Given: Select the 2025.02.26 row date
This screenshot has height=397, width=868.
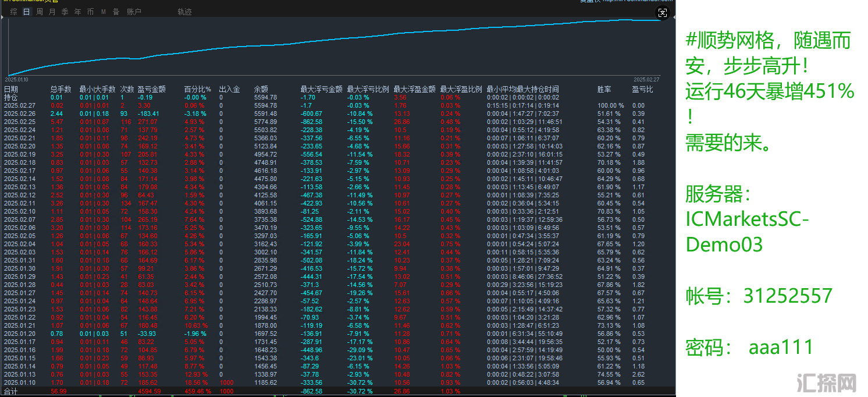Looking at the screenshot, I should pos(20,114).
